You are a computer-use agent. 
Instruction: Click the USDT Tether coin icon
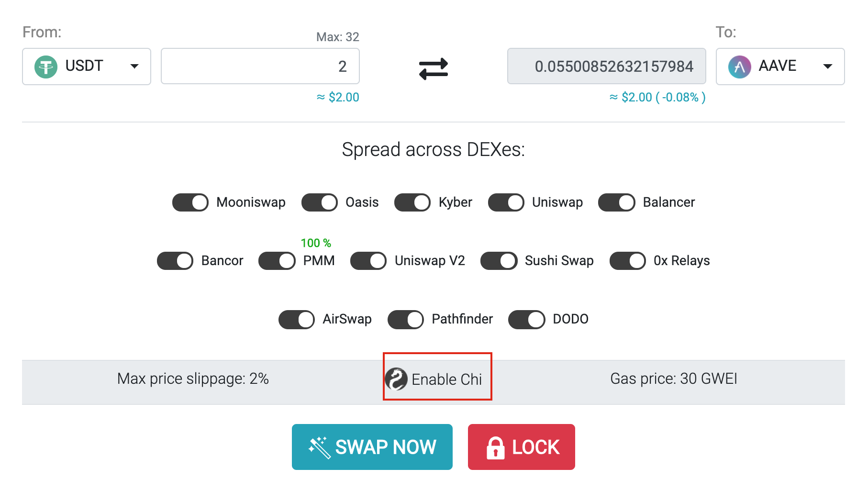pos(46,67)
